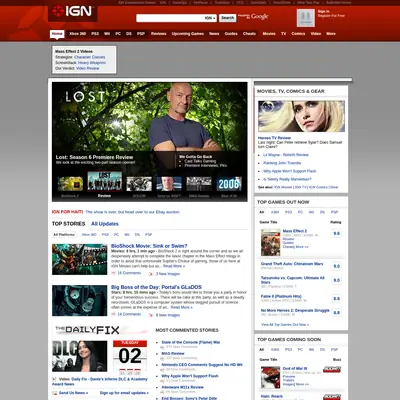
Task: Click the Sign In link
Action: pos(323,11)
